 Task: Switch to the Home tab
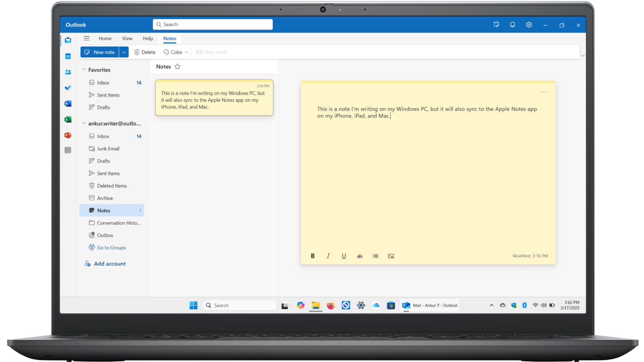pyautogui.click(x=105, y=38)
